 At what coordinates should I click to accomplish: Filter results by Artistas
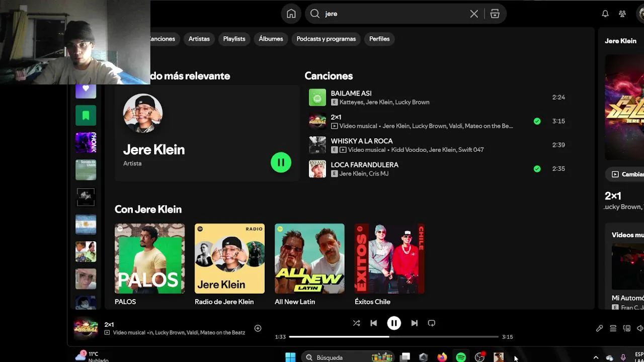[x=199, y=39]
